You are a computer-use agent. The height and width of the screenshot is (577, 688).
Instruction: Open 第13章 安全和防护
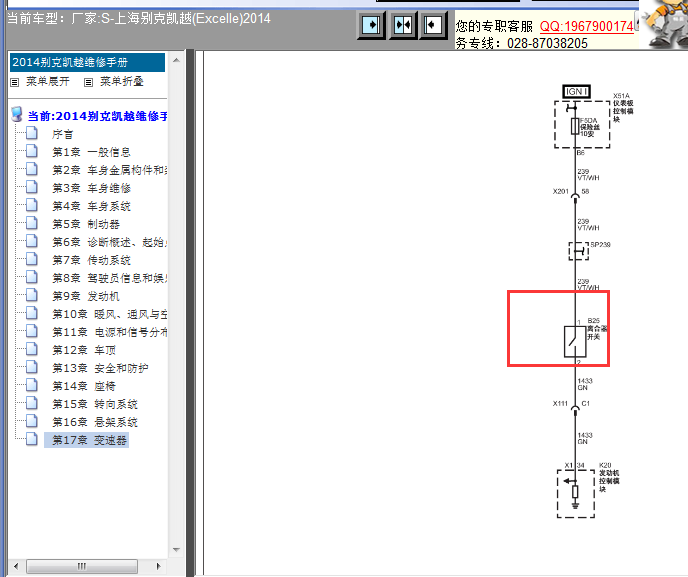(100, 368)
